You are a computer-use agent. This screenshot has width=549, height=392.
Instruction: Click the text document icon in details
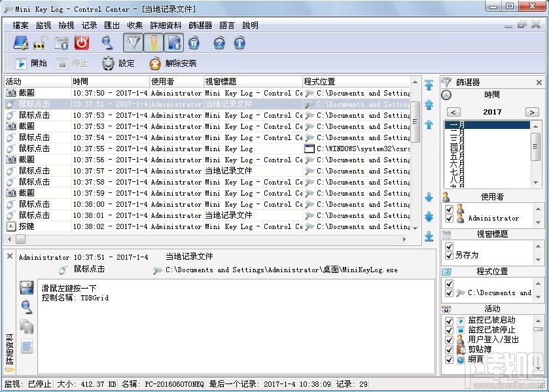[x=27, y=346]
